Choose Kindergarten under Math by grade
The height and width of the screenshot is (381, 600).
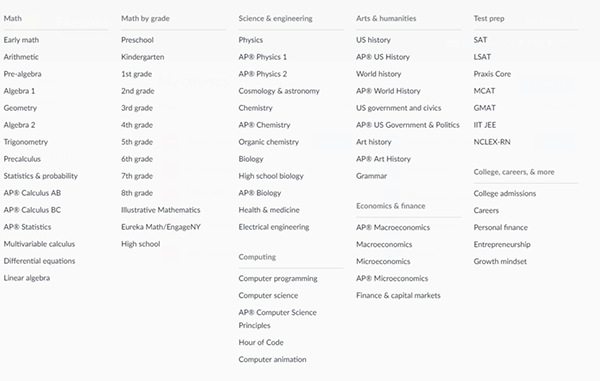coord(143,57)
